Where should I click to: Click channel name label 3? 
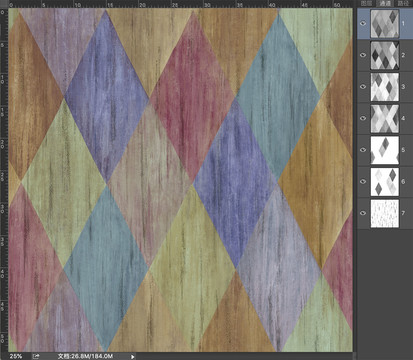pos(403,87)
